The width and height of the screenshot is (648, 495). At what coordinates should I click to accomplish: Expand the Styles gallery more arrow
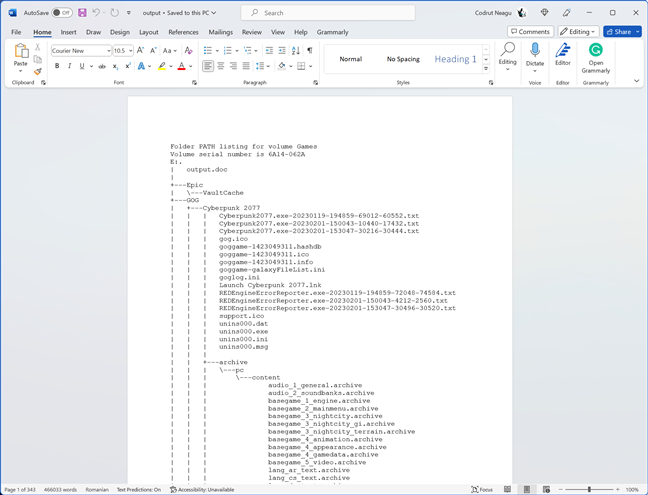[x=486, y=69]
